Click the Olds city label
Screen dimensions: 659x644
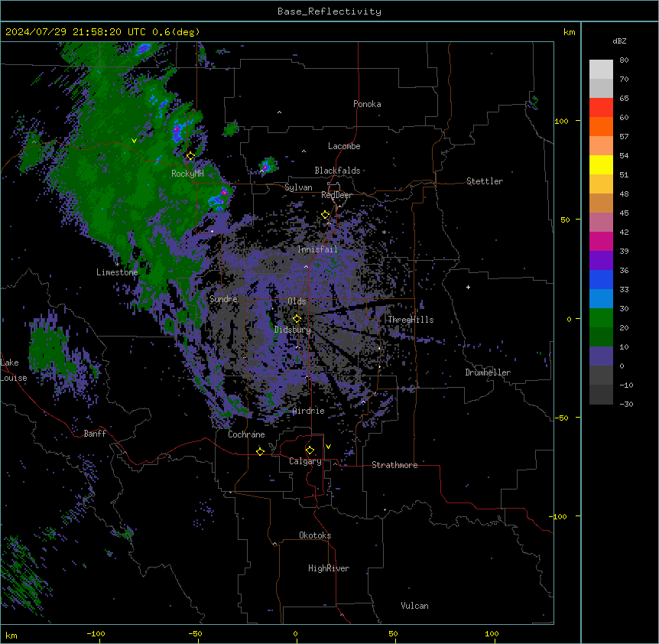click(297, 301)
